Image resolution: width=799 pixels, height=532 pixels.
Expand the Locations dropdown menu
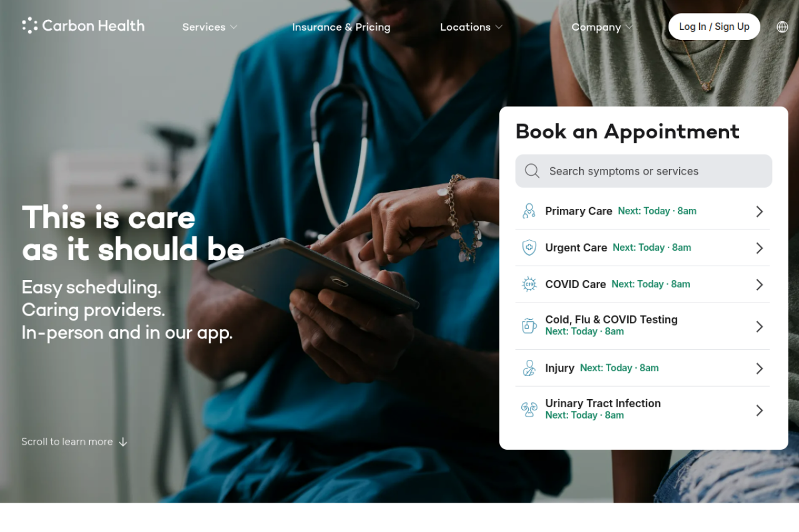[471, 27]
